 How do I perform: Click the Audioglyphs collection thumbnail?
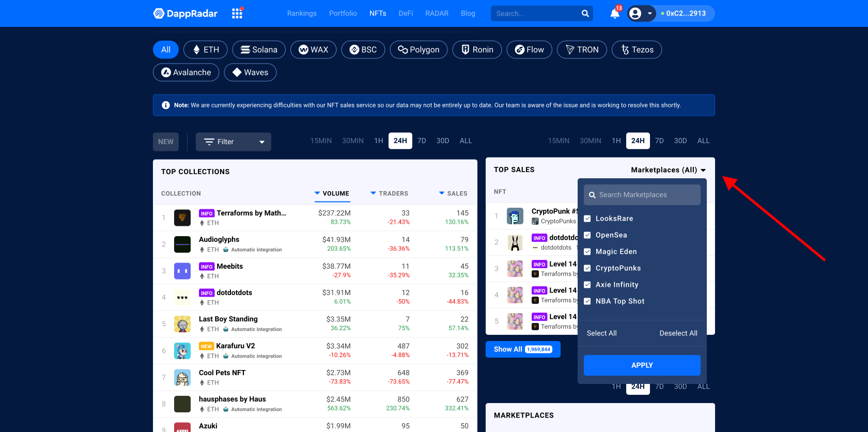pos(182,244)
